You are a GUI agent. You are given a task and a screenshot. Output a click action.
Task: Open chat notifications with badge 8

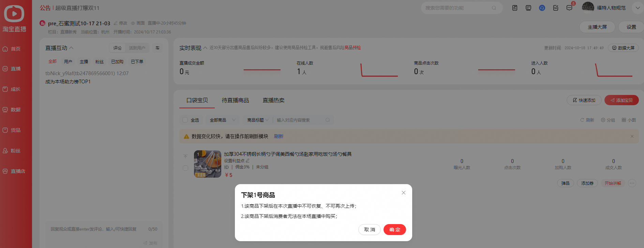(569, 8)
